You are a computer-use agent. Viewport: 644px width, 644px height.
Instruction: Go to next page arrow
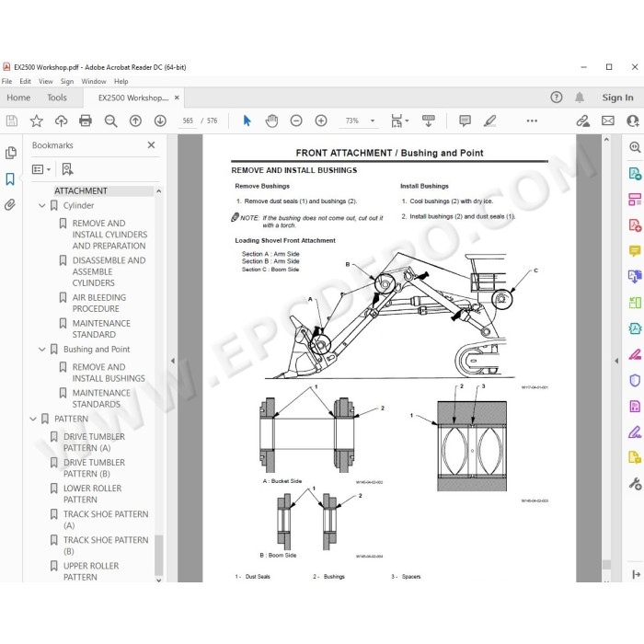tap(160, 121)
